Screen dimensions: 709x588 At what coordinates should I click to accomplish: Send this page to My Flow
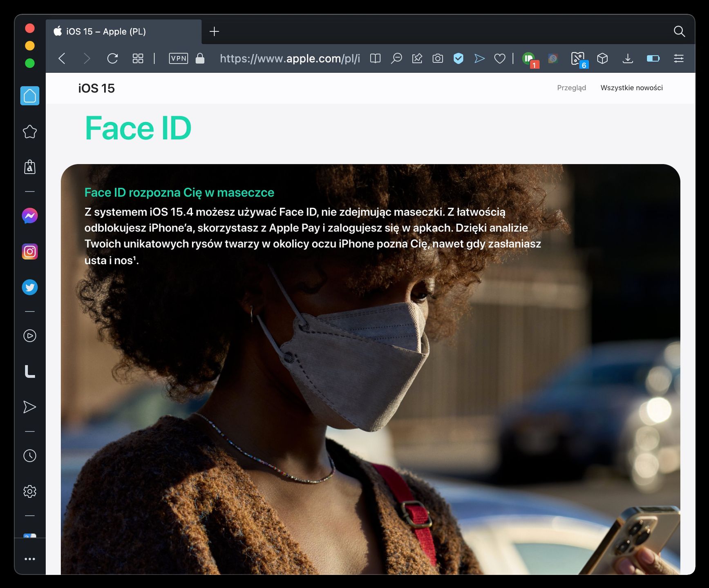[479, 58]
